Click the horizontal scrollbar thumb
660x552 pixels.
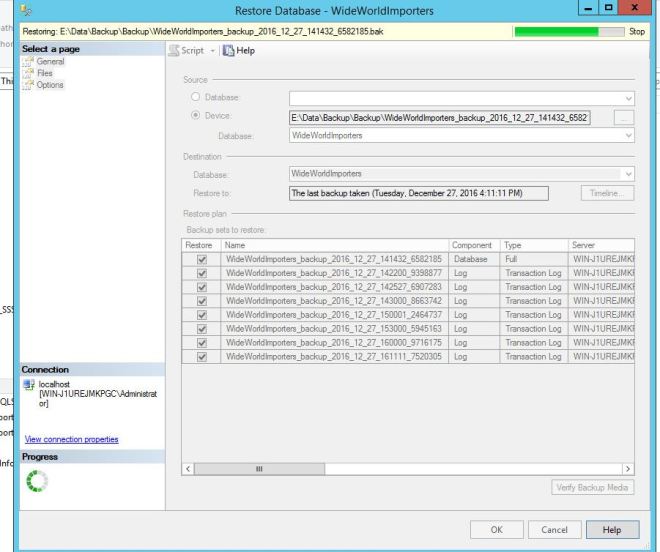(259, 469)
